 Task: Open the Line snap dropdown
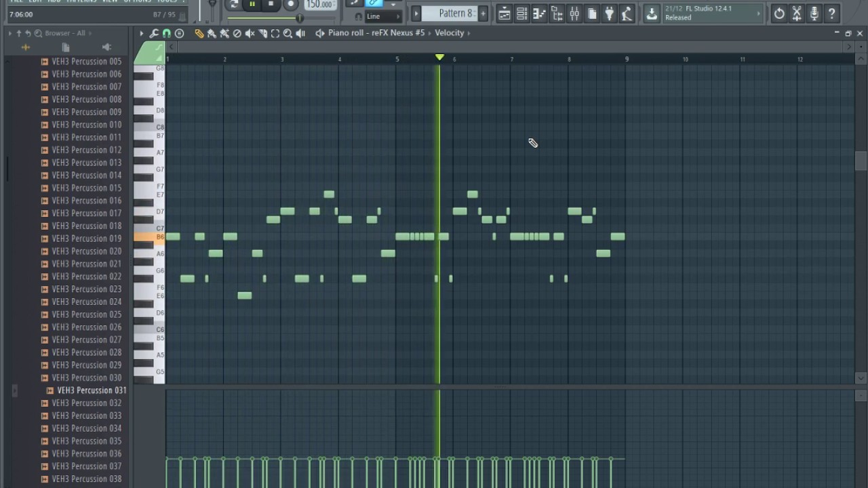(383, 16)
